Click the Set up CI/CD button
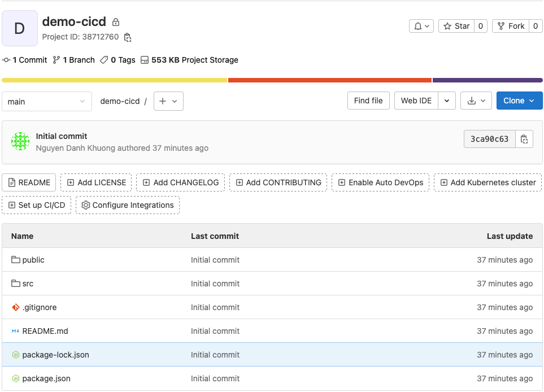Screen dimensions: 544x392 (36, 205)
